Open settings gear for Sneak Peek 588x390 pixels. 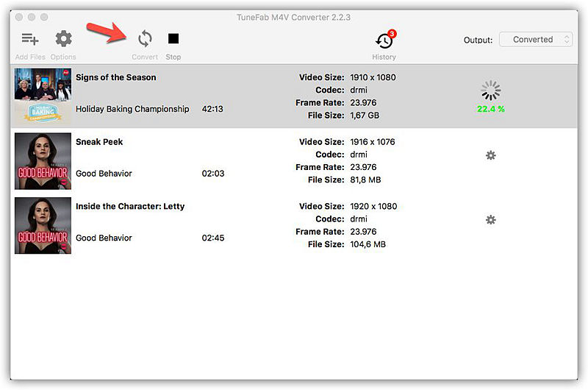click(x=490, y=155)
